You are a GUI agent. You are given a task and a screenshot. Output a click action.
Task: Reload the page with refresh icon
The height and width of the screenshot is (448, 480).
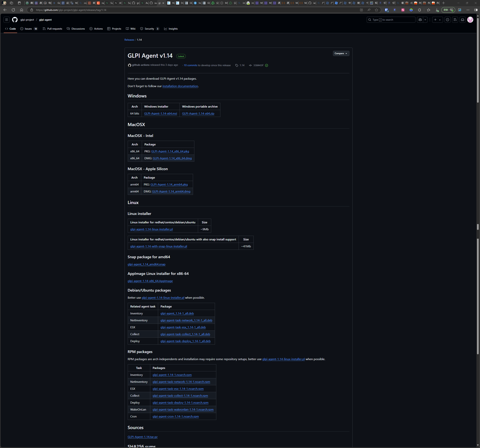coord(13,10)
